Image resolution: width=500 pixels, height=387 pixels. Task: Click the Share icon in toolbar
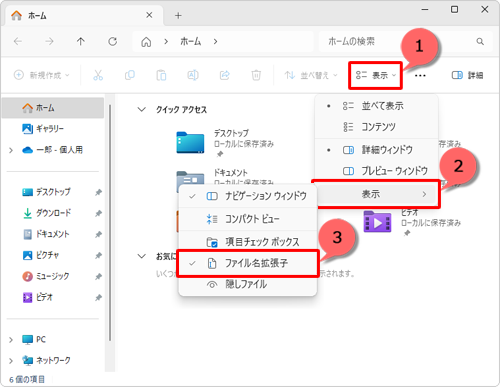pos(225,75)
